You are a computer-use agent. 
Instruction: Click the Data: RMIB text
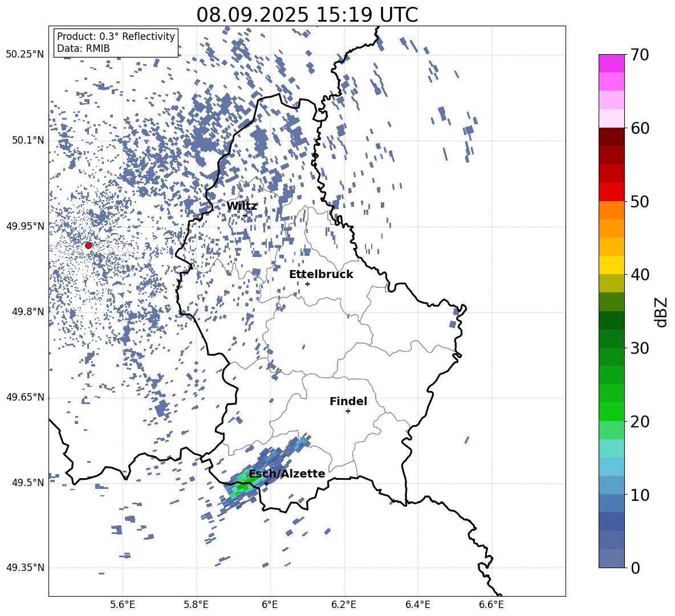click(x=83, y=48)
